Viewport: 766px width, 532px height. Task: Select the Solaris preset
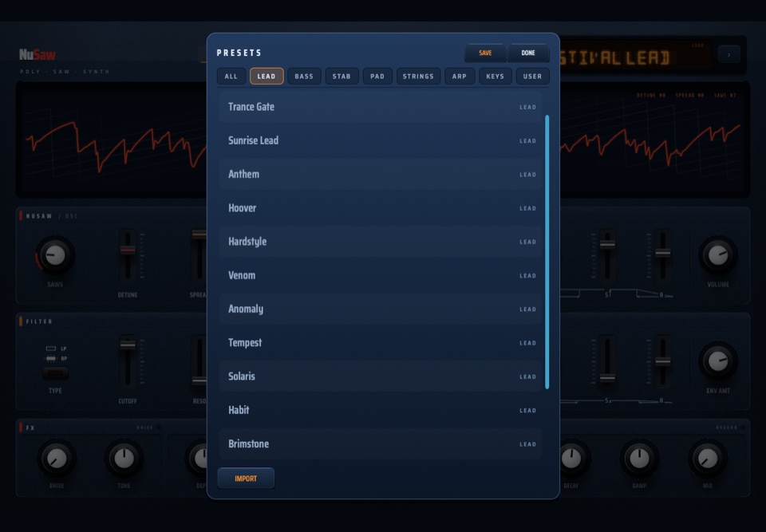pos(381,376)
